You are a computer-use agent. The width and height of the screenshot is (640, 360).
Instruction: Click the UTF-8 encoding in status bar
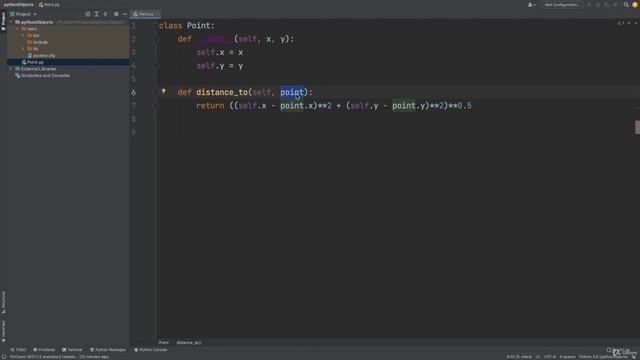click(549, 357)
